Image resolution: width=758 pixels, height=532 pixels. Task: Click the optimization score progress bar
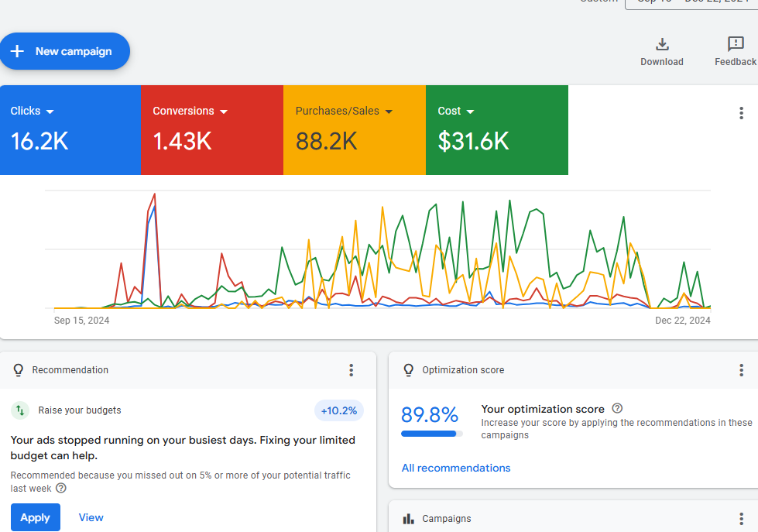point(432,434)
